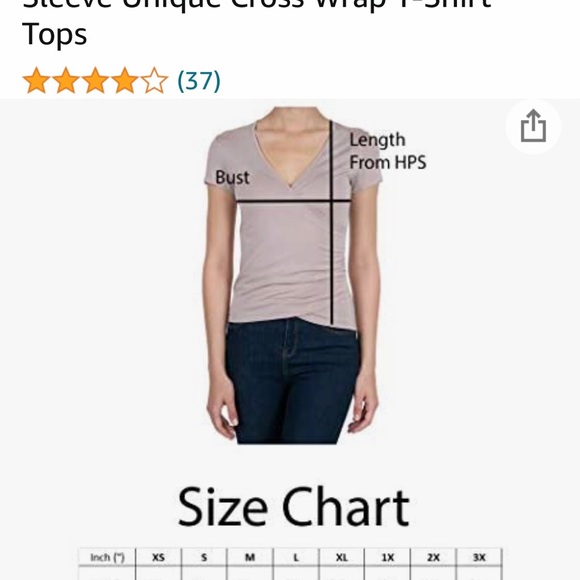Tap the dark jeans in product photo
This screenshot has width=580, height=580.
click(292, 383)
